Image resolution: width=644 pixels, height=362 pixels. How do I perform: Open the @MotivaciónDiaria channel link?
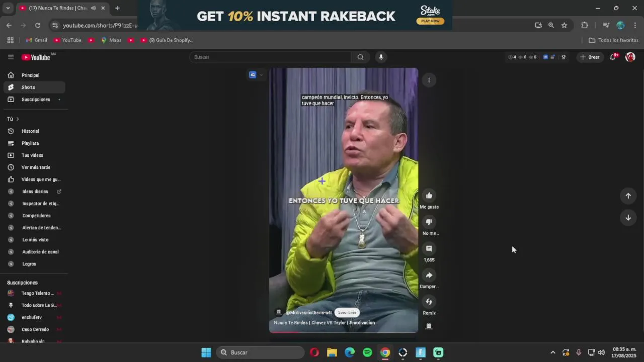pos(309,313)
